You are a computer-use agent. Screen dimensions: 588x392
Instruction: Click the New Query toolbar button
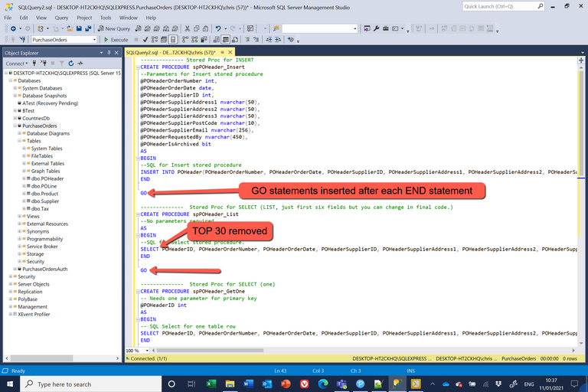[x=119, y=28]
